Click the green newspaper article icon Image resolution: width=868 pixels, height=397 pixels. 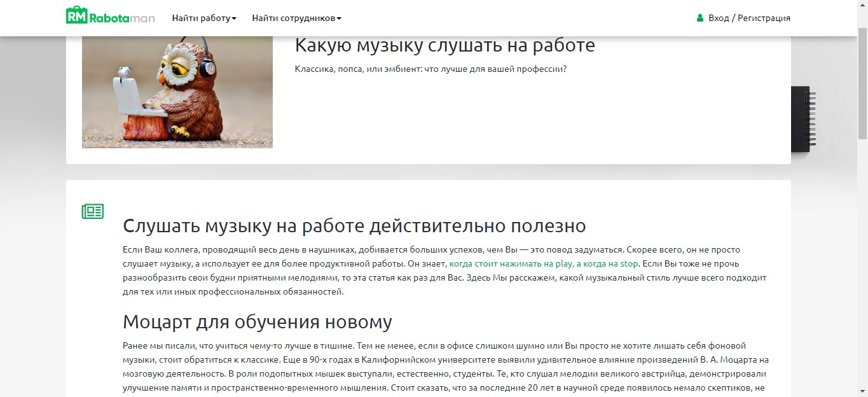tap(93, 212)
